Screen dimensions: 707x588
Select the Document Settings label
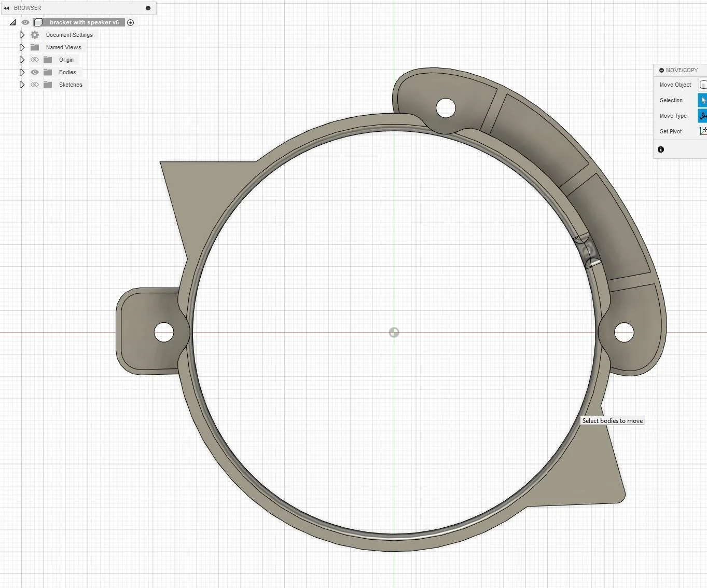point(69,35)
